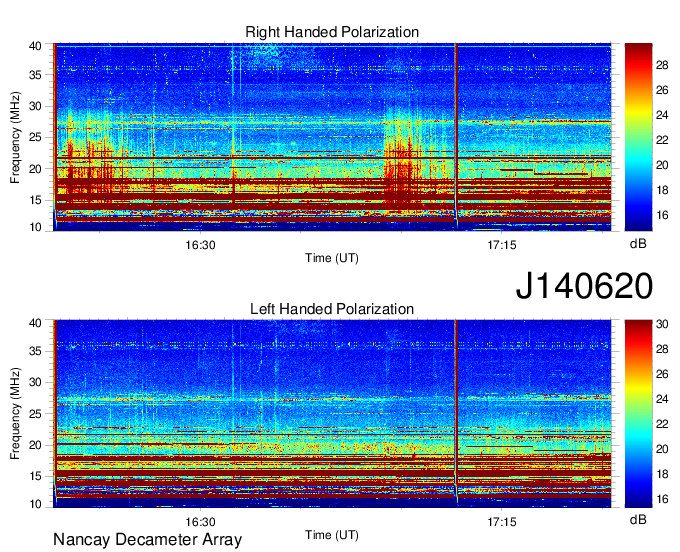Click the bottom plot's 35 MHz tick label
The width and height of the screenshot is (680, 552).
pyautogui.click(x=35, y=351)
